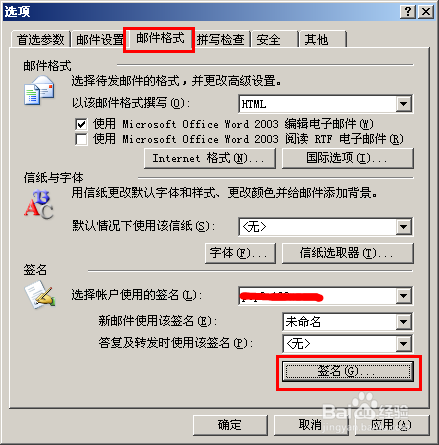Open the reply and forward signature dropdown
Screen dimensions: 439x445
404,344
